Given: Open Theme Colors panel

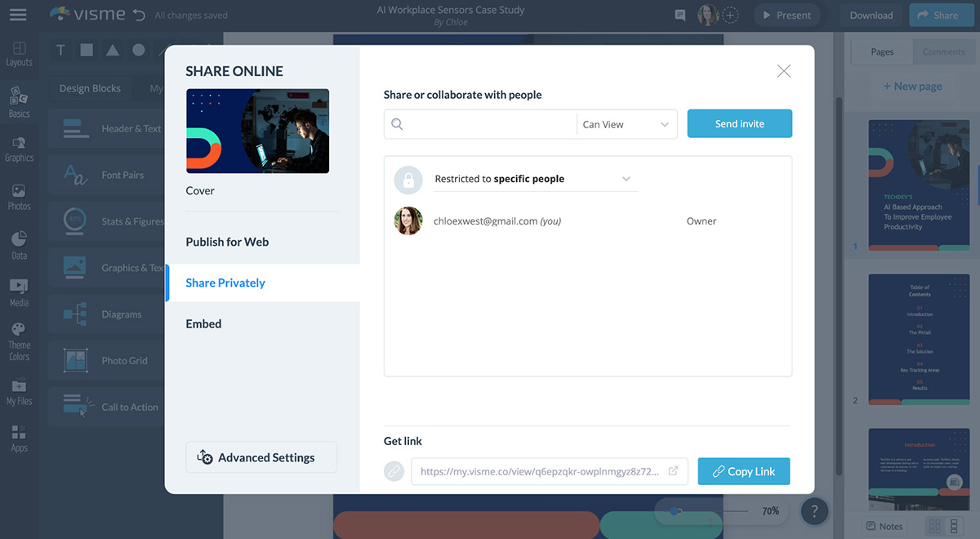Looking at the screenshot, I should [18, 336].
